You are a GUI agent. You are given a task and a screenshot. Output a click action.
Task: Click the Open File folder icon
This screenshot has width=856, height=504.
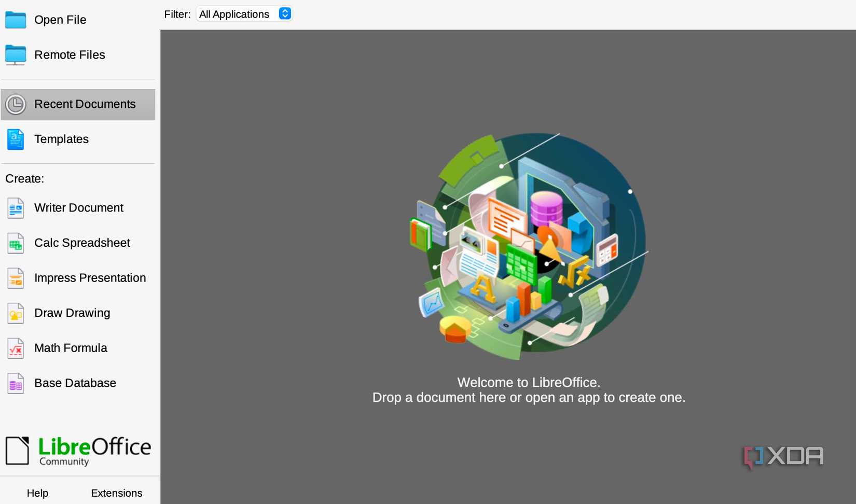pyautogui.click(x=16, y=20)
